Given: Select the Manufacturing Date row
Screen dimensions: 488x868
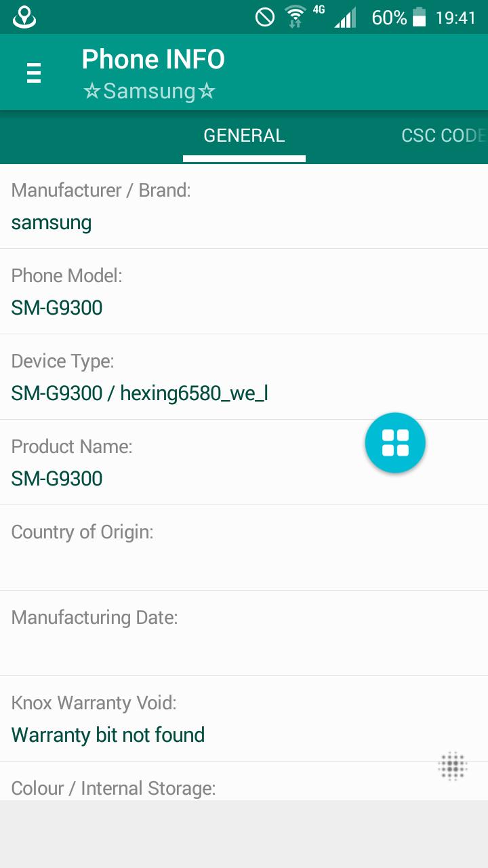Looking at the screenshot, I should tap(244, 633).
